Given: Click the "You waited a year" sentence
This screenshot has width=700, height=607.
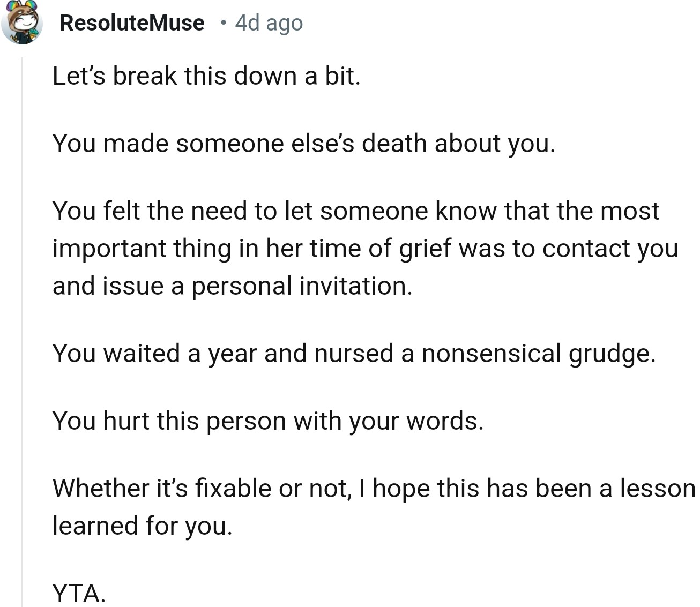Looking at the screenshot, I should click(x=354, y=354).
